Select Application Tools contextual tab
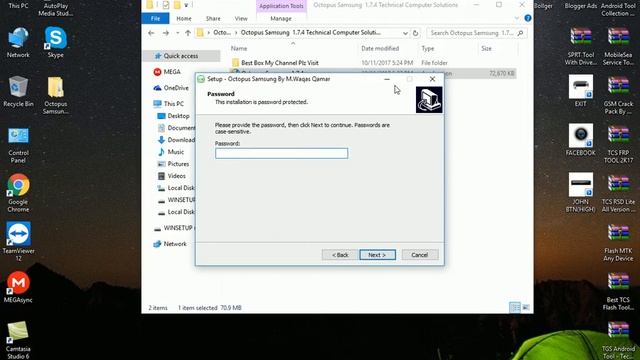The height and width of the screenshot is (360, 640). pyautogui.click(x=281, y=6)
